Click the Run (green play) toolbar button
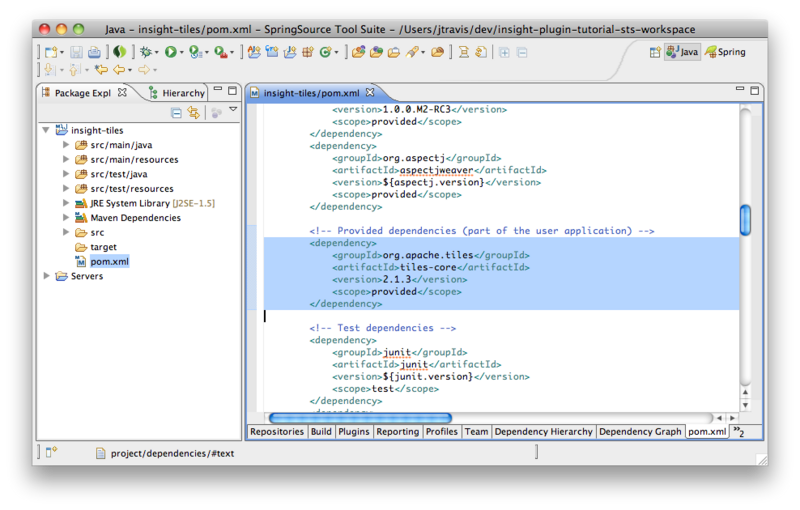 (170, 51)
